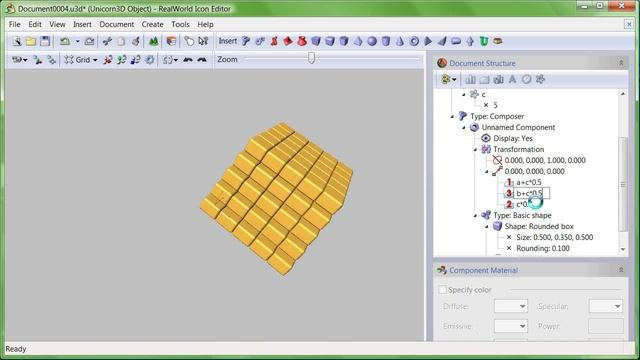Insert a cone shape

point(400,41)
